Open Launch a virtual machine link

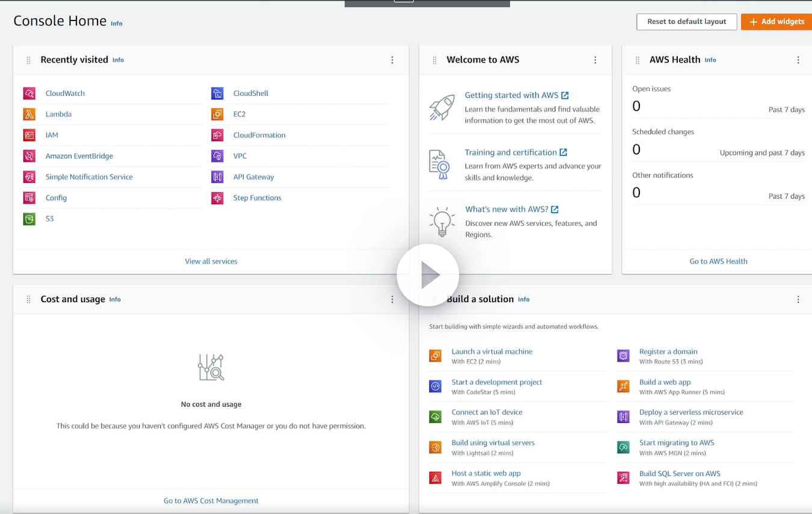coord(492,351)
